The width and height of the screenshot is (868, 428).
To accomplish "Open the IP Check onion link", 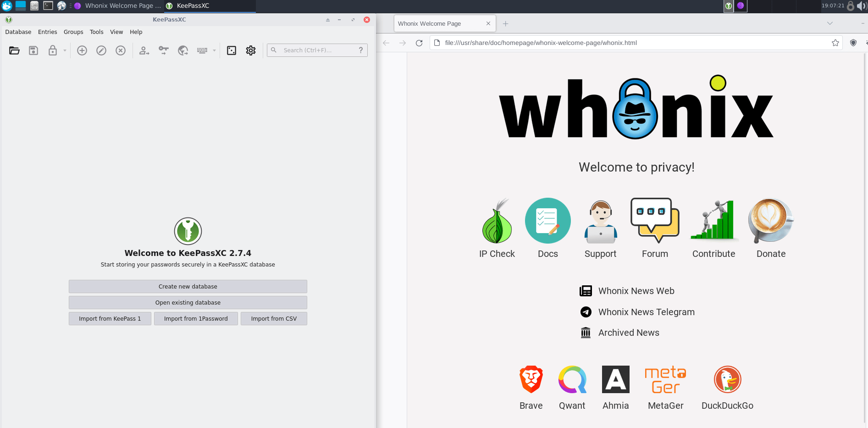I will 497,228.
